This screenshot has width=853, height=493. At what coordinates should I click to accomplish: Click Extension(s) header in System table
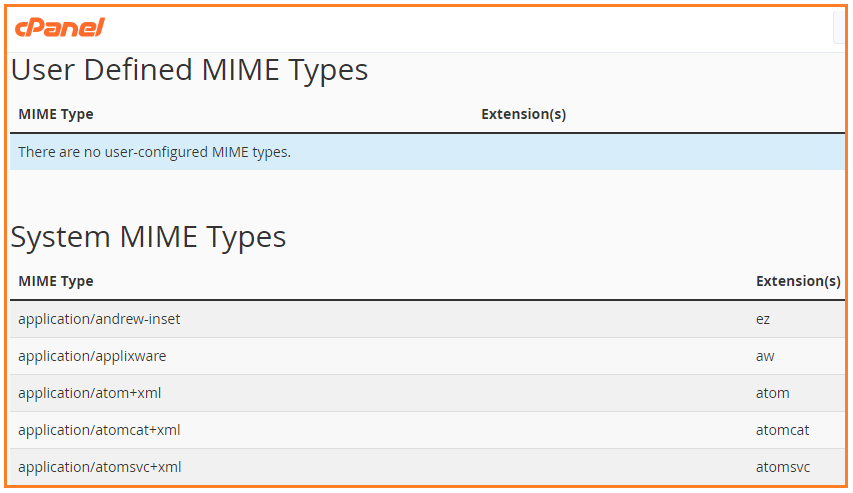point(798,281)
